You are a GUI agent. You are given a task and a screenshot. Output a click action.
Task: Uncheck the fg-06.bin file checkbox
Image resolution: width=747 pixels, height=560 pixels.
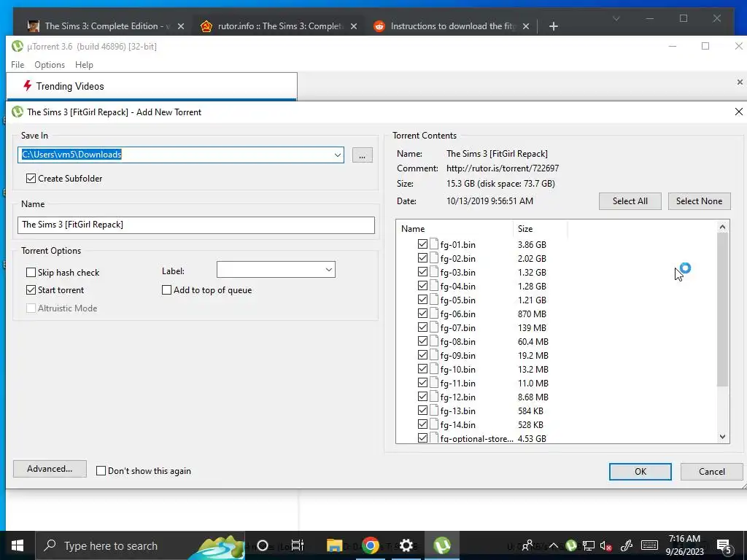coord(422,314)
